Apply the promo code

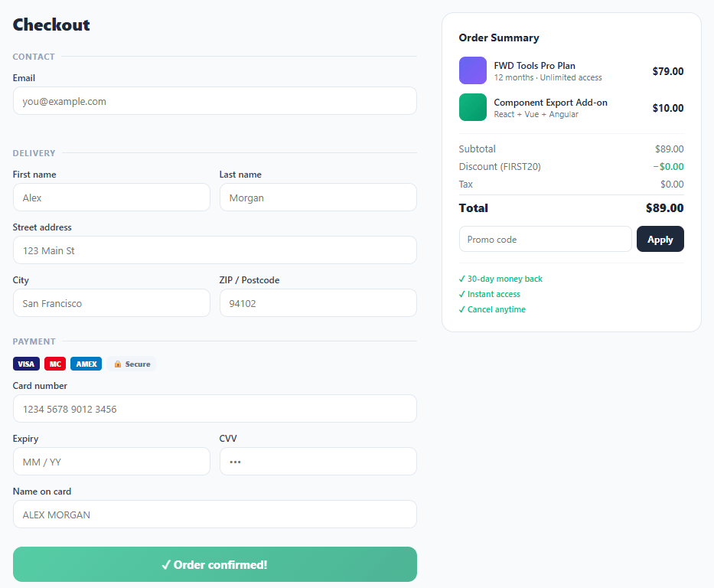[660, 239]
